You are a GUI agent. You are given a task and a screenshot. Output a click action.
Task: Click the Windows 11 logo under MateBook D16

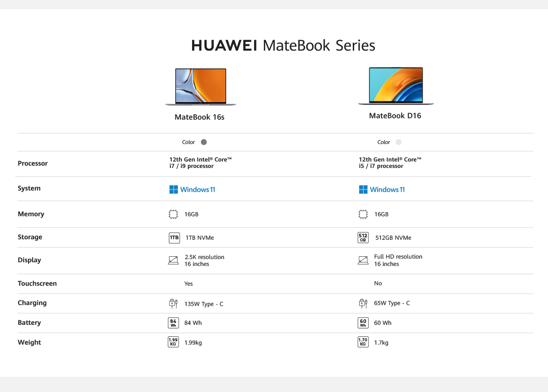coord(382,190)
